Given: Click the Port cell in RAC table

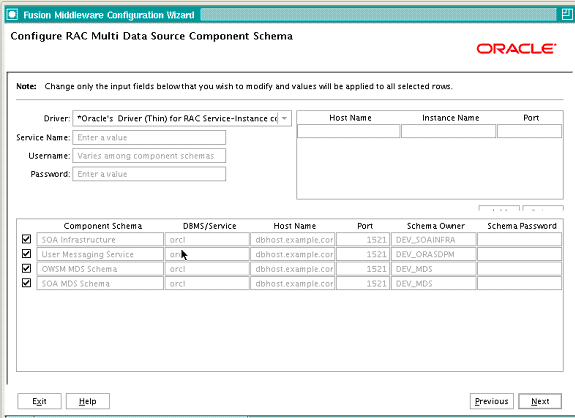Looking at the screenshot, I should coord(529,131).
